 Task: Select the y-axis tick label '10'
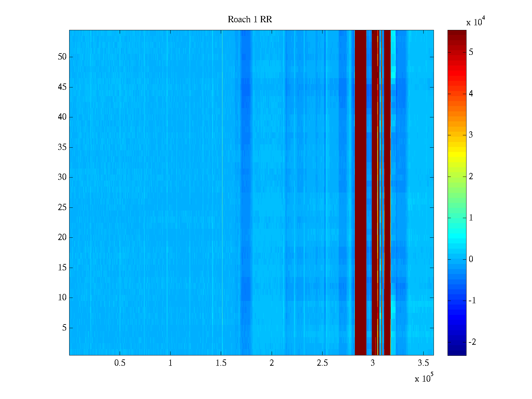[62, 298]
